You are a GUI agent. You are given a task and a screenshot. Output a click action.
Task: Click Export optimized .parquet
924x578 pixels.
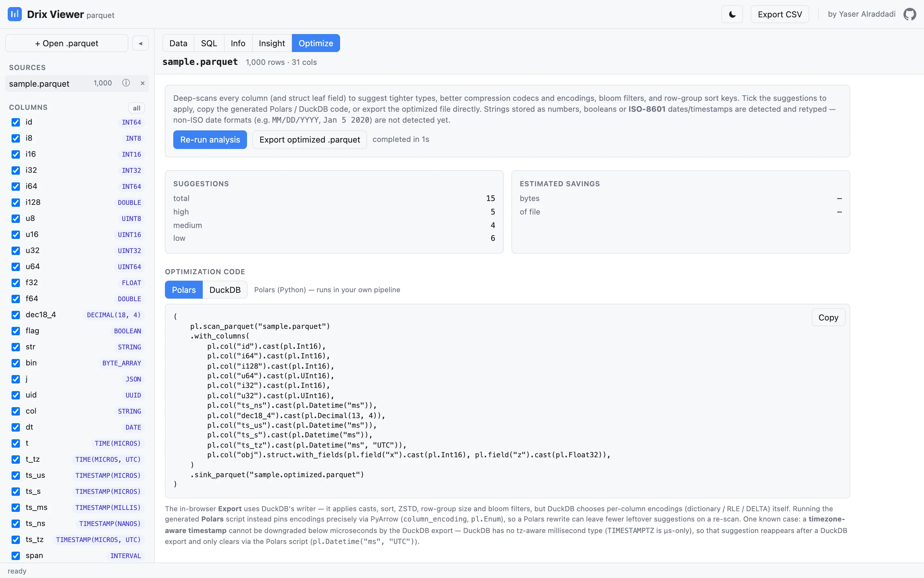310,140
